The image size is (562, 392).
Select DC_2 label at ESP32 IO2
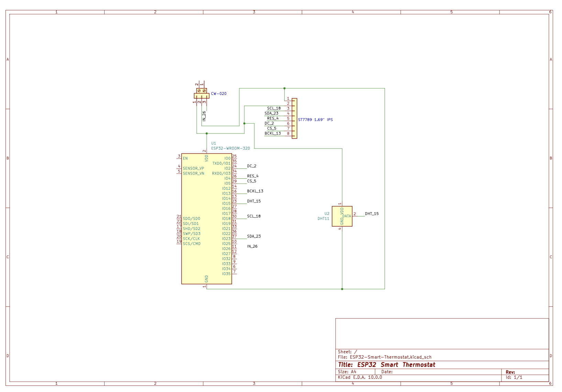click(252, 166)
